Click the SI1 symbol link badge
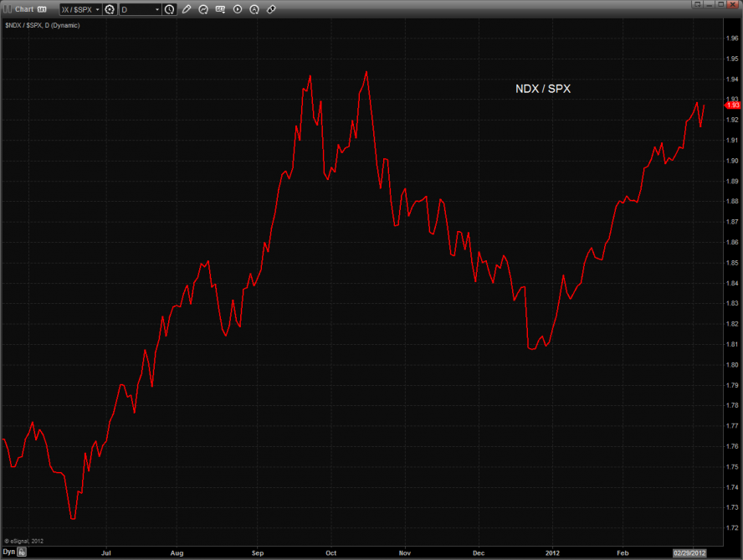This screenshot has height=560, width=743. [42, 9]
